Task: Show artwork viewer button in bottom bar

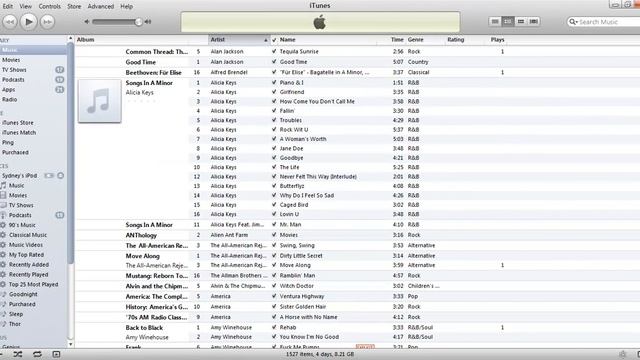Action: pyautogui.click(x=56, y=354)
